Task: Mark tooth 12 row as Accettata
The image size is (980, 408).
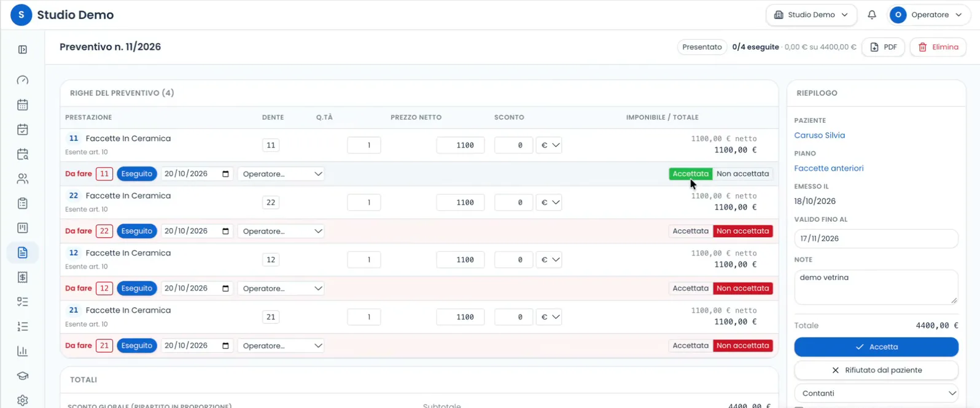Action: click(x=690, y=288)
